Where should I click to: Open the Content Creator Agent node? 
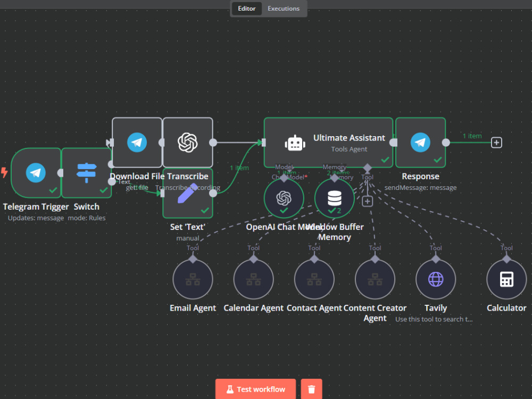tap(375, 279)
